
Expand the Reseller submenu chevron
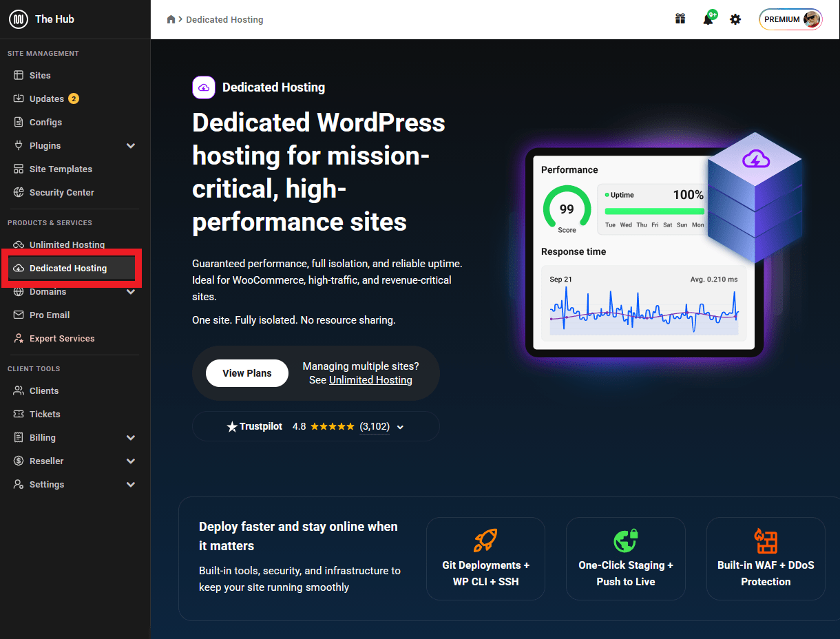131,461
